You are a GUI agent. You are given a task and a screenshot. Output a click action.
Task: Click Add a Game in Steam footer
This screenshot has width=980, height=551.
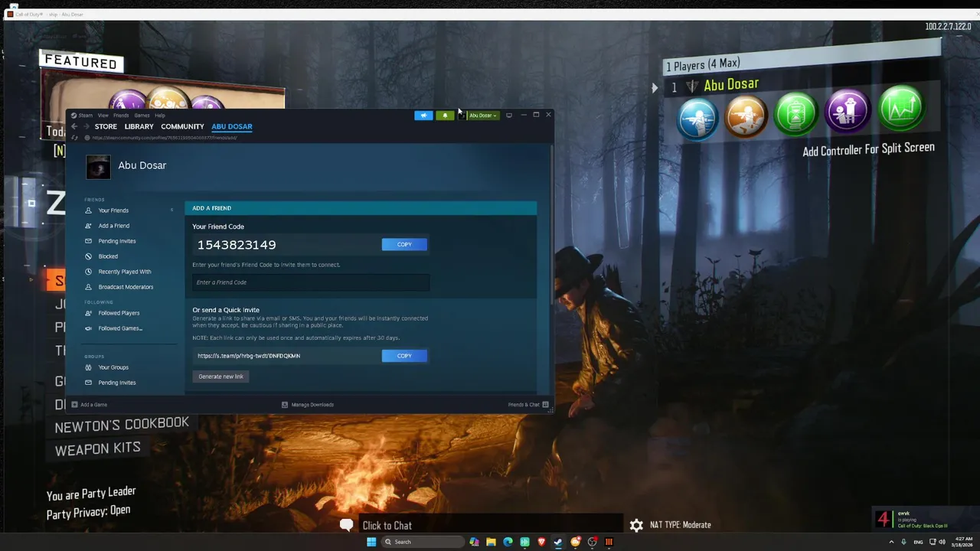point(90,405)
